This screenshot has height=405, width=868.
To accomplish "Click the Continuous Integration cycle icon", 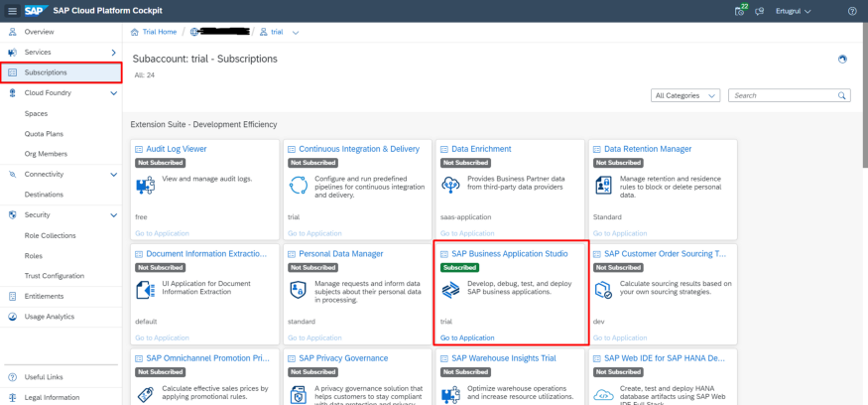I will 299,185.
